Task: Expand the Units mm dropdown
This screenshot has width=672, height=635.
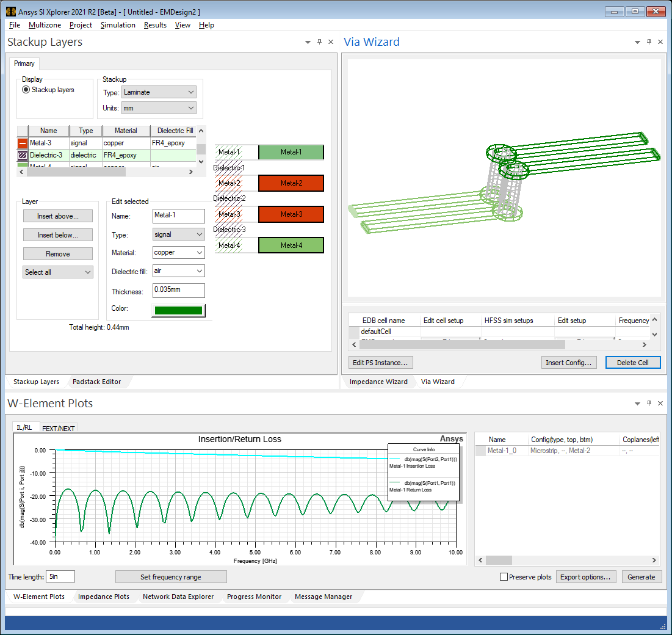Action: pyautogui.click(x=159, y=108)
